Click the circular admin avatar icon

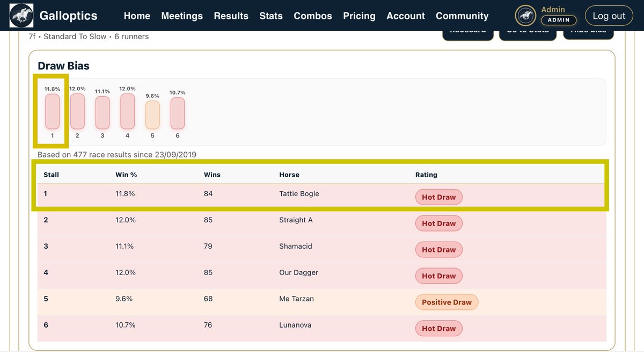tap(525, 15)
